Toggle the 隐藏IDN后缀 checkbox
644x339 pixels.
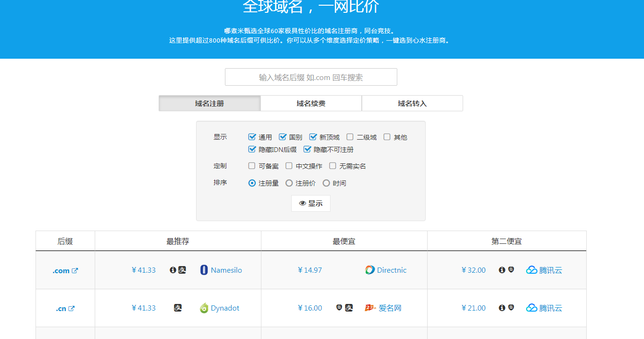coord(252,149)
